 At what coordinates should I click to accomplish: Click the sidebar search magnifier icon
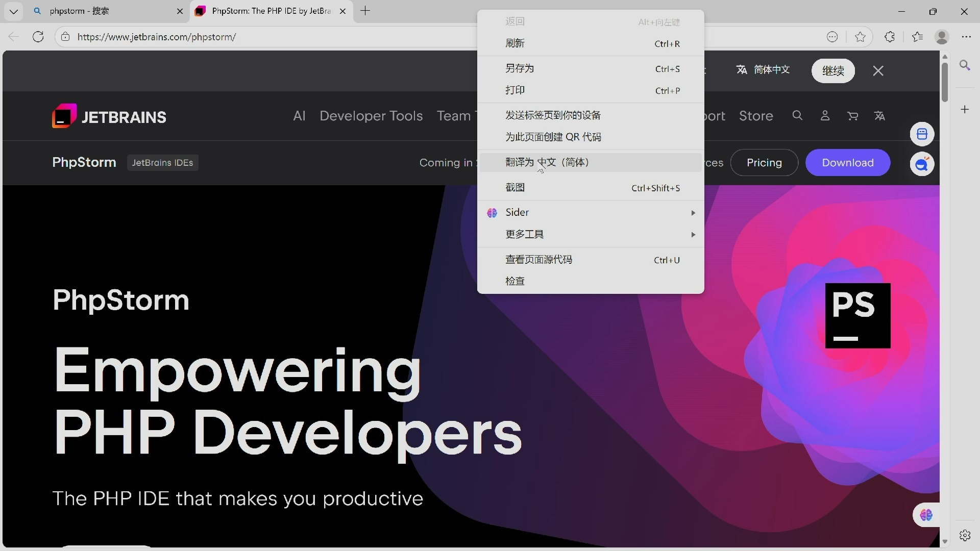(x=965, y=65)
